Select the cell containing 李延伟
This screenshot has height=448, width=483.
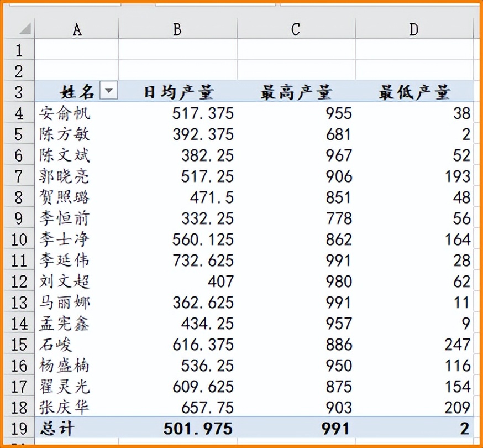pos(64,260)
